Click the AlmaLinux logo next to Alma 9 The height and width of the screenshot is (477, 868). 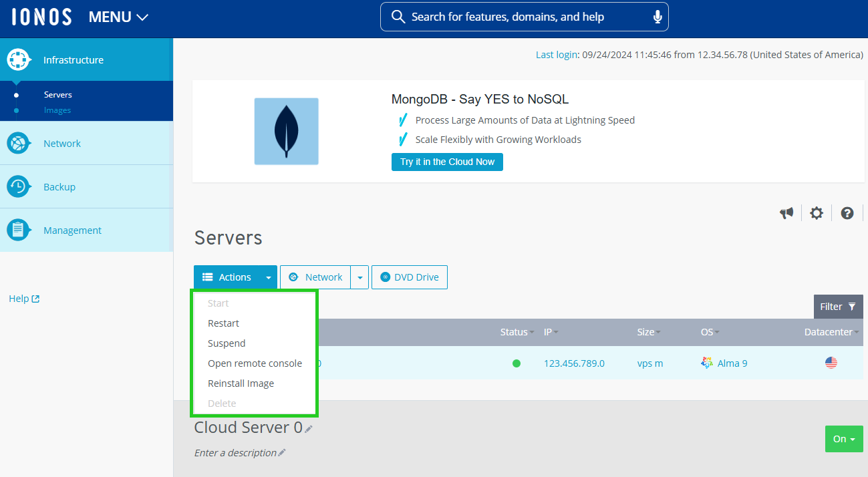[707, 363]
